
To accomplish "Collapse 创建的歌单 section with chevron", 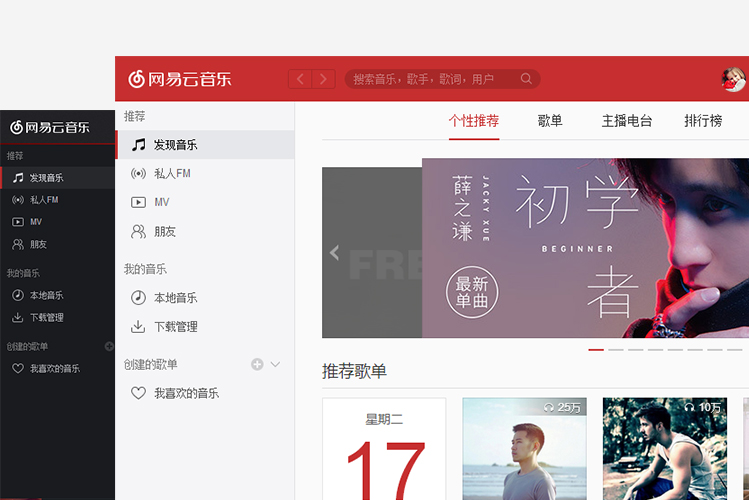I will pyautogui.click(x=275, y=364).
